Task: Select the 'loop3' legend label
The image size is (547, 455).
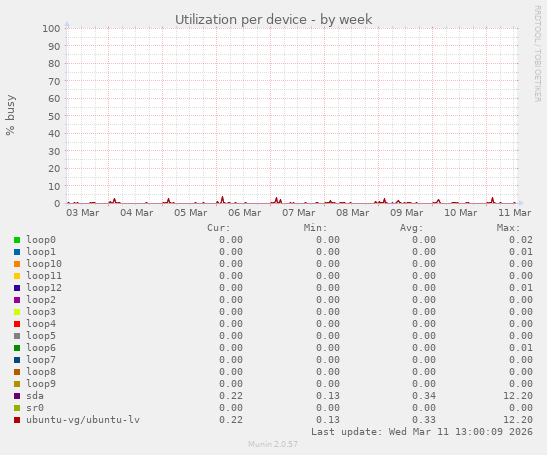Action: pyautogui.click(x=41, y=312)
